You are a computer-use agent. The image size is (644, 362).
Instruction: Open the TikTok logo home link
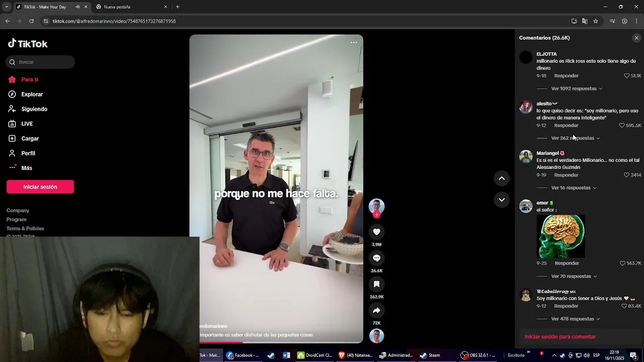(28, 44)
